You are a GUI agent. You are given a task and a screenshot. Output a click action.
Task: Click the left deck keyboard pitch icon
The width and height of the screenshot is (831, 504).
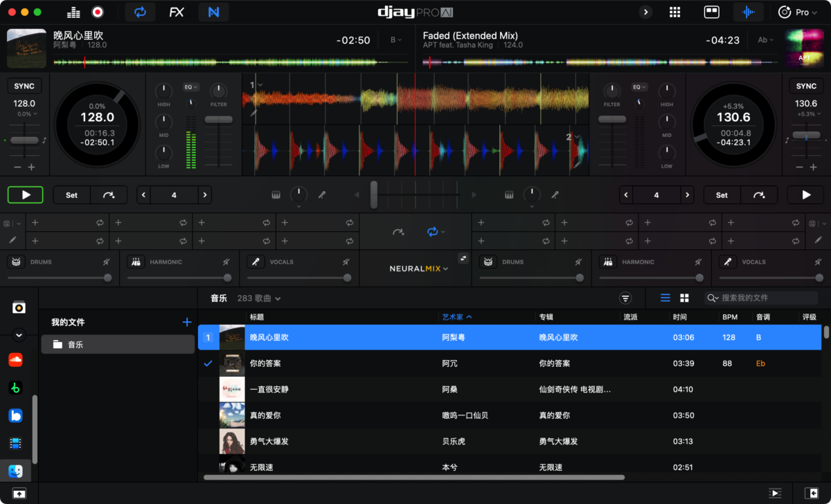275,195
